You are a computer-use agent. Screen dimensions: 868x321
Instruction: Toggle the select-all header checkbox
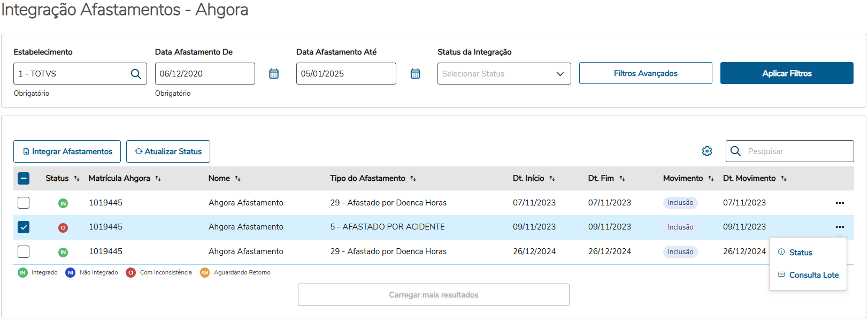[x=24, y=179]
